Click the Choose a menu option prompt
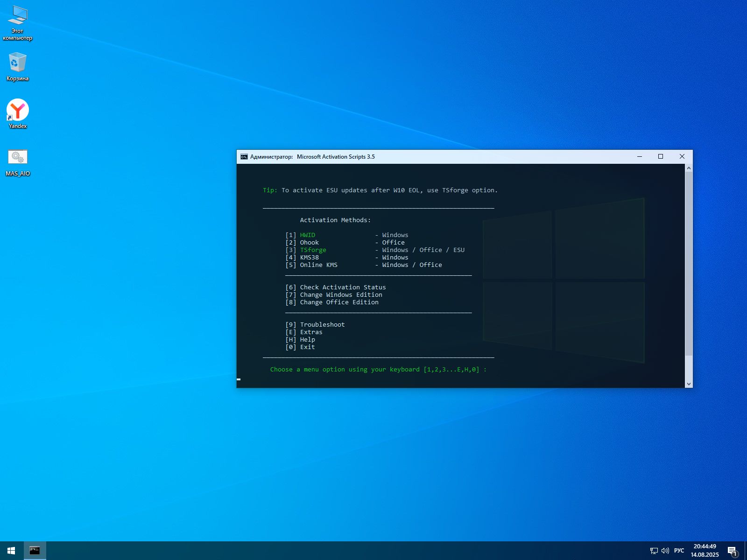Image resolution: width=747 pixels, height=560 pixels. click(x=378, y=370)
